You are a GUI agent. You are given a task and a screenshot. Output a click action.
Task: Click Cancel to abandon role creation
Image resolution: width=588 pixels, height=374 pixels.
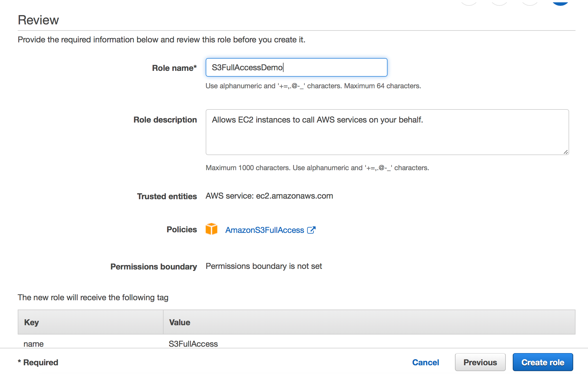(x=425, y=362)
